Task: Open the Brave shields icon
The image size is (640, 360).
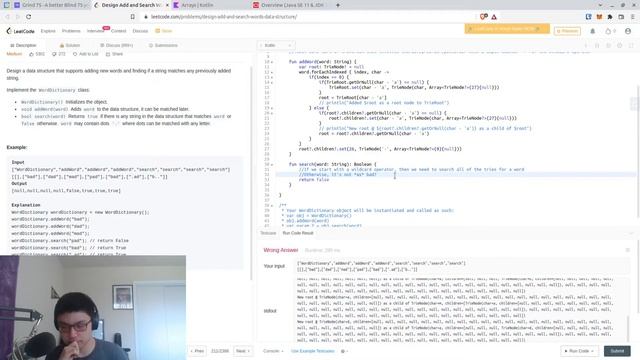Action: (x=483, y=17)
